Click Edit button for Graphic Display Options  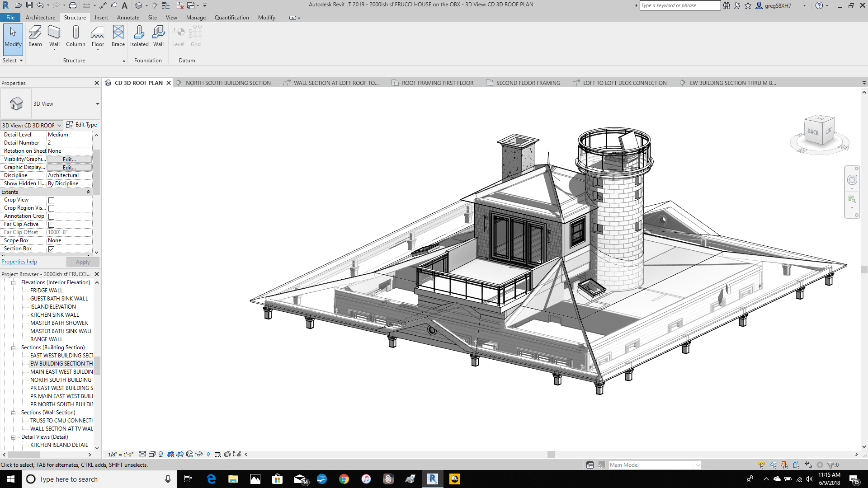point(70,167)
